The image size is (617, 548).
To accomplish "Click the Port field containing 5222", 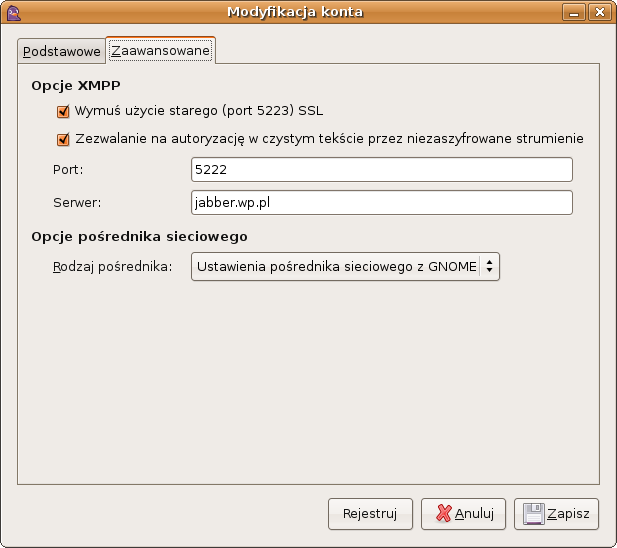I will pyautogui.click(x=382, y=170).
